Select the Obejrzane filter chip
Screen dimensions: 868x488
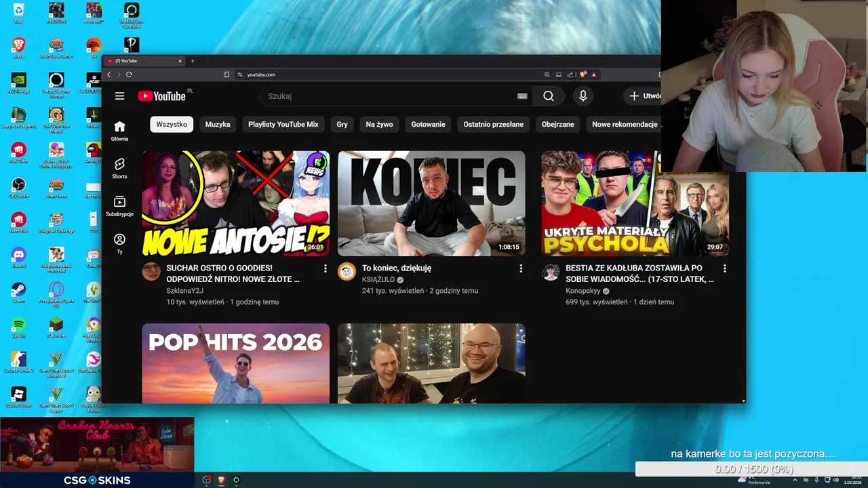tap(557, 124)
